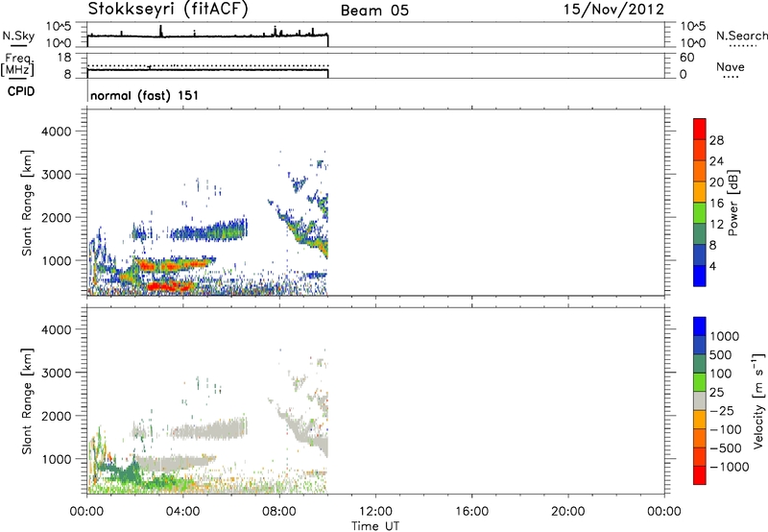
Task: Click the 'Power [dB]' color bar label
Action: 732,203
